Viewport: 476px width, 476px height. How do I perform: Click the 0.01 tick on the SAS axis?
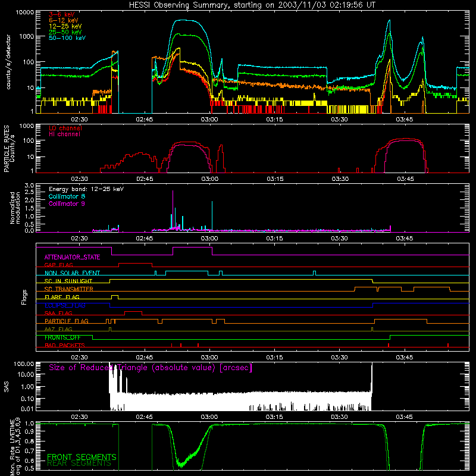click(27, 409)
